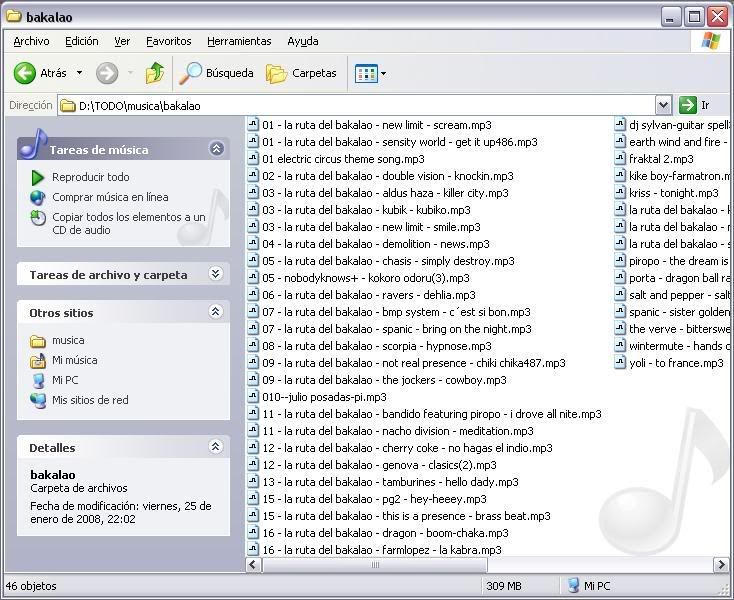Click Reproducir todo play icon
Image resolution: width=734 pixels, height=600 pixels.
pos(37,177)
